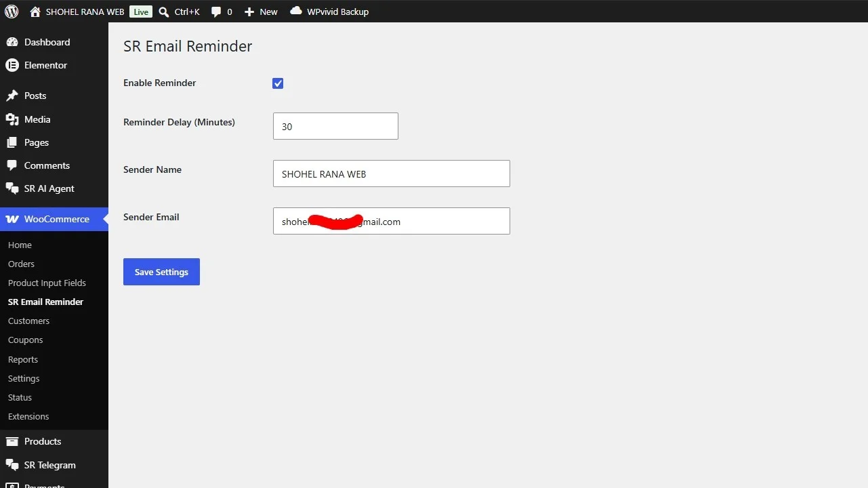Open the WordPress logo menu
868x488 pixels.
point(12,12)
